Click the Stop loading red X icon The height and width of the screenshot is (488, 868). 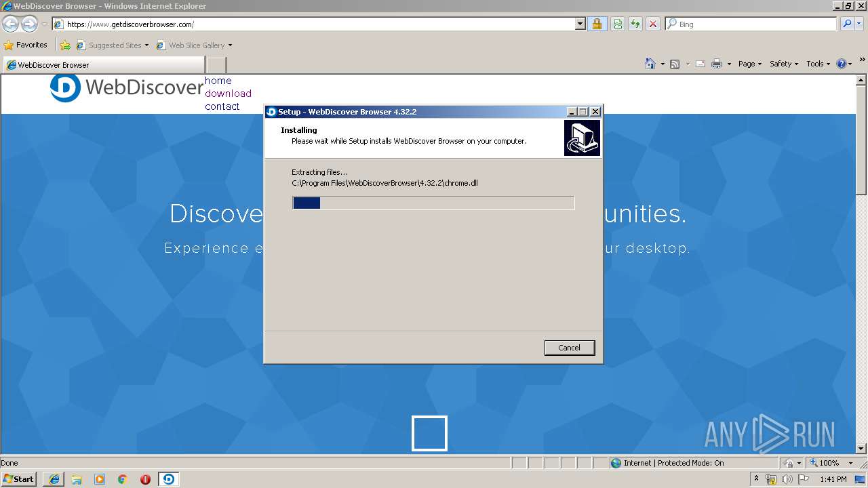[x=653, y=24]
